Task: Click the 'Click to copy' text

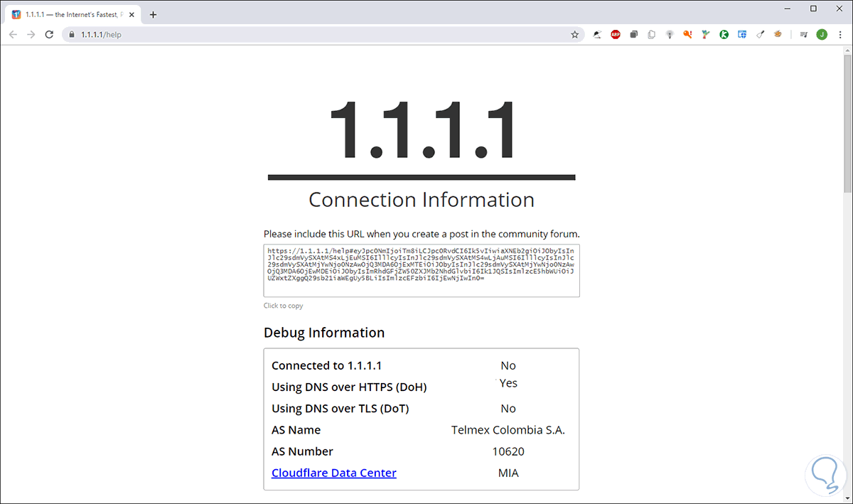Action: [283, 306]
